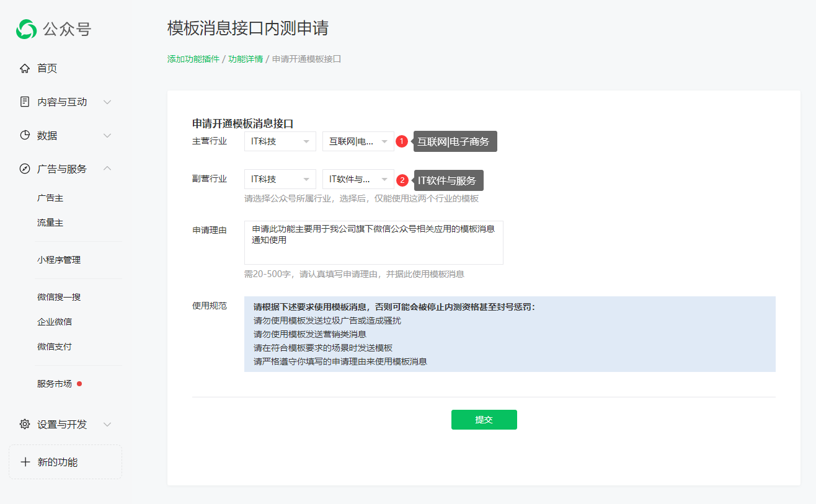This screenshot has width=816, height=504.
Task: Click the compass icon beside 广告与服务
Action: coord(25,169)
